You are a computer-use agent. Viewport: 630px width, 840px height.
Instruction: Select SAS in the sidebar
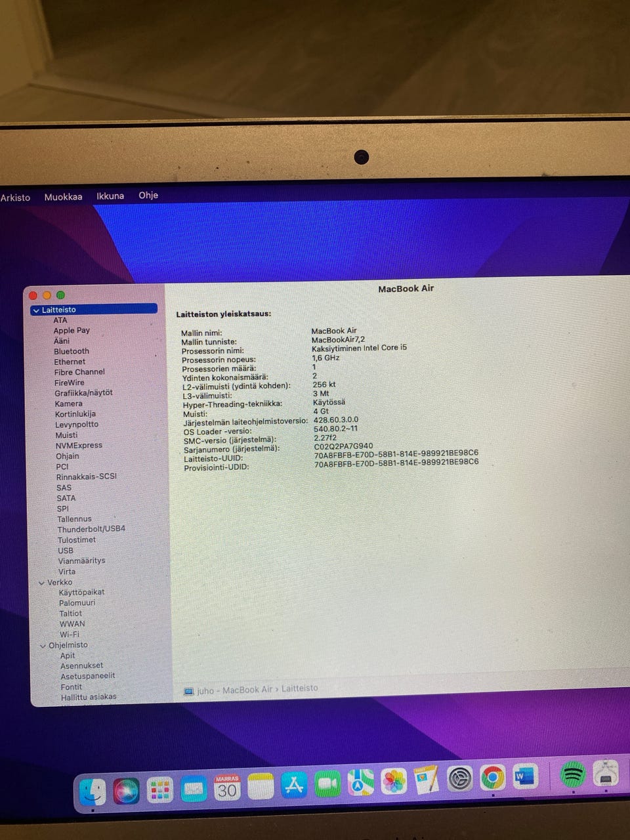64,488
